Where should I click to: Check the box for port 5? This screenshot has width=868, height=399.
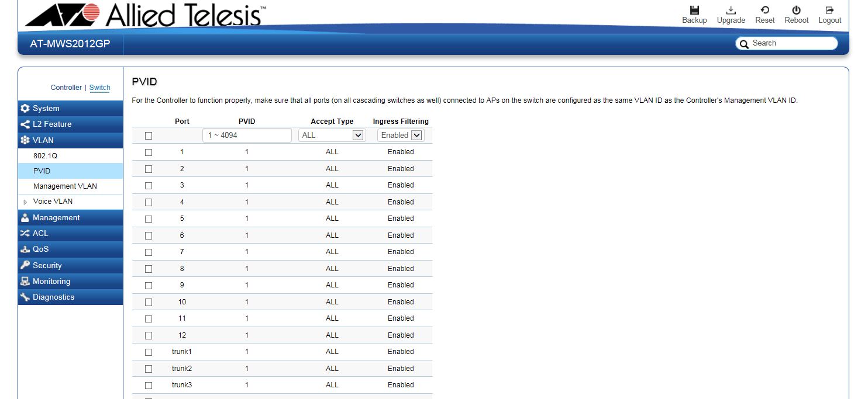pyautogui.click(x=149, y=218)
